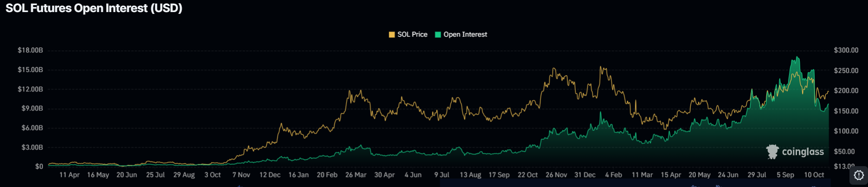Screen dimensions: 868x187
Task: Toggle the Open Interest series label in legend
Action: pyautogui.click(x=465, y=35)
